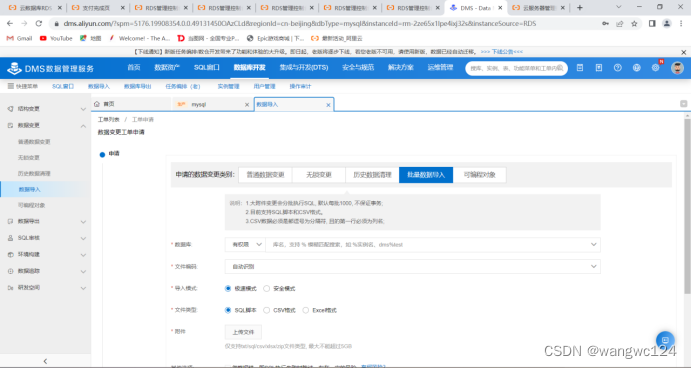The image size is (692, 368).
Task: Dismiss the notification banner
Action: point(683,52)
